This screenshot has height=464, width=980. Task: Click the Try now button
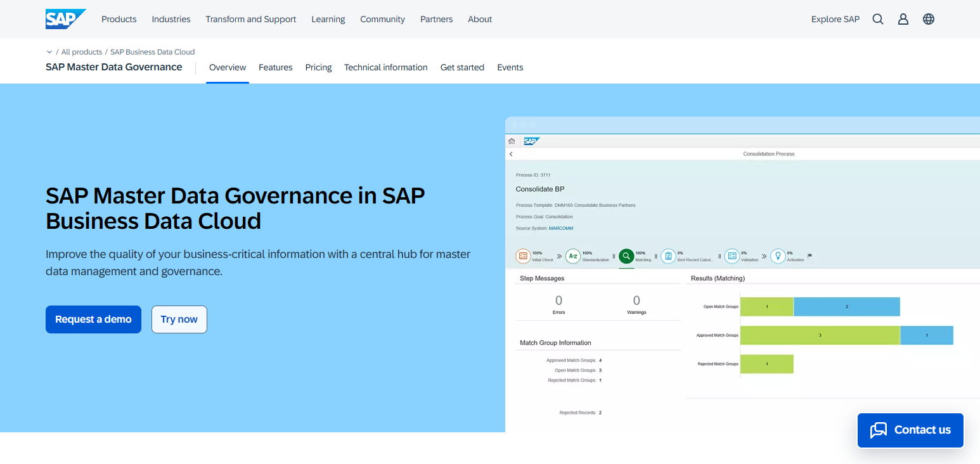click(x=179, y=319)
